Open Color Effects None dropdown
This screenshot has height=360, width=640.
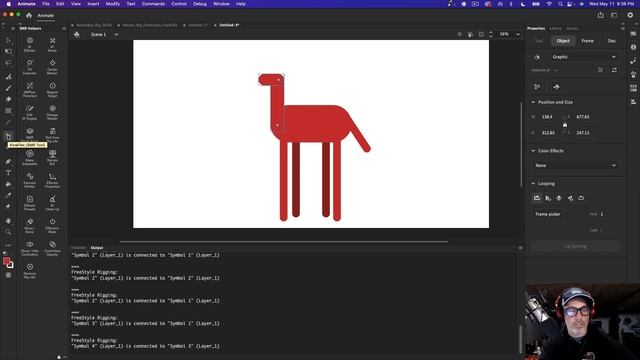(x=576, y=165)
